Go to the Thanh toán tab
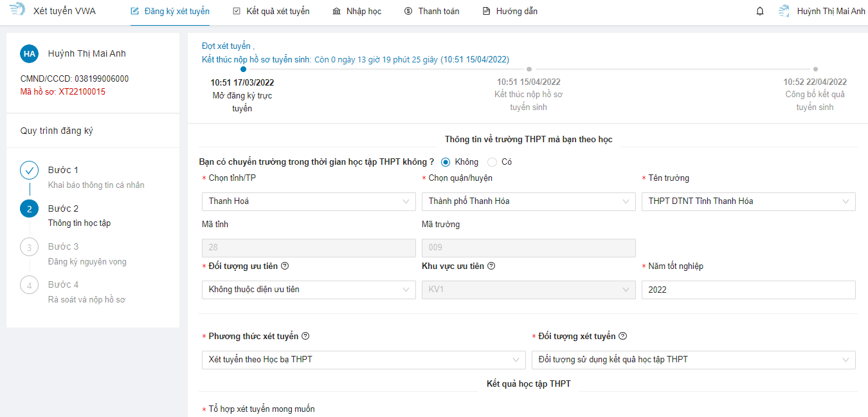The height and width of the screenshot is (417, 868). coord(431,11)
